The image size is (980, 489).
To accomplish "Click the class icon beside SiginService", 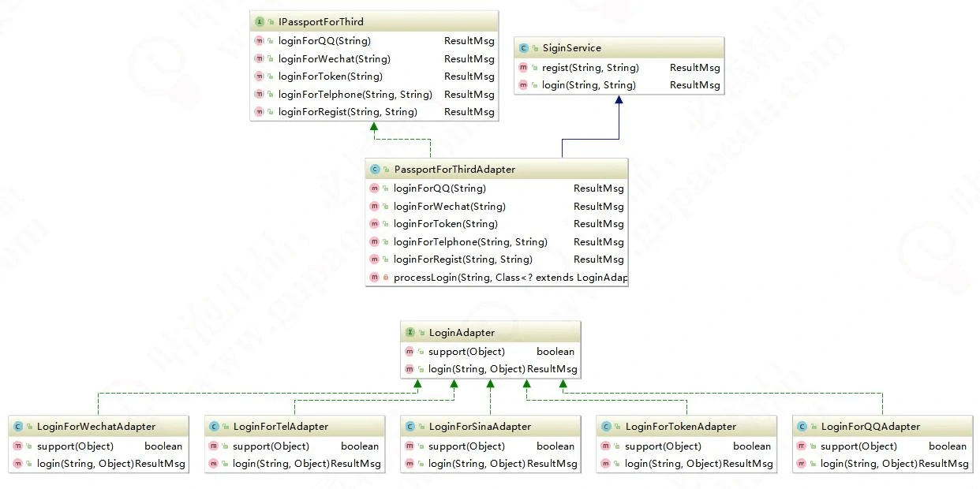I will click(524, 48).
